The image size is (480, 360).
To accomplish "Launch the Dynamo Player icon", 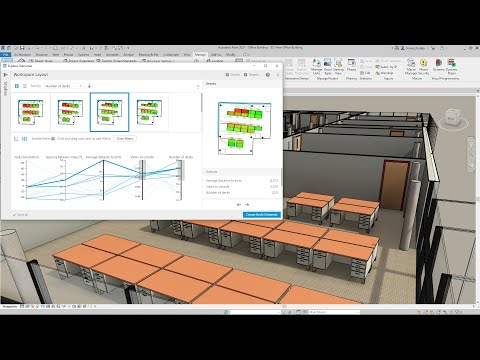I will pos(452,66).
